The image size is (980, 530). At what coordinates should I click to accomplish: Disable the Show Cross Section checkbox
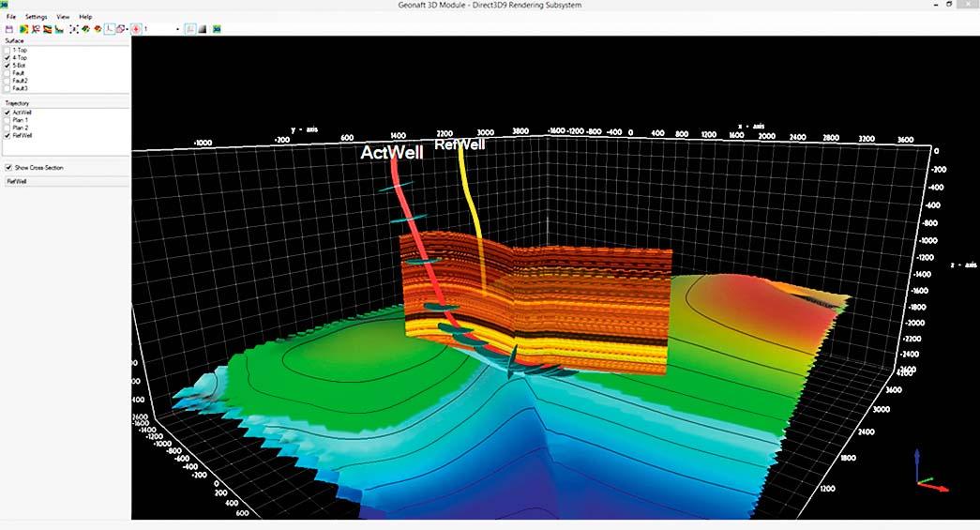[8, 168]
